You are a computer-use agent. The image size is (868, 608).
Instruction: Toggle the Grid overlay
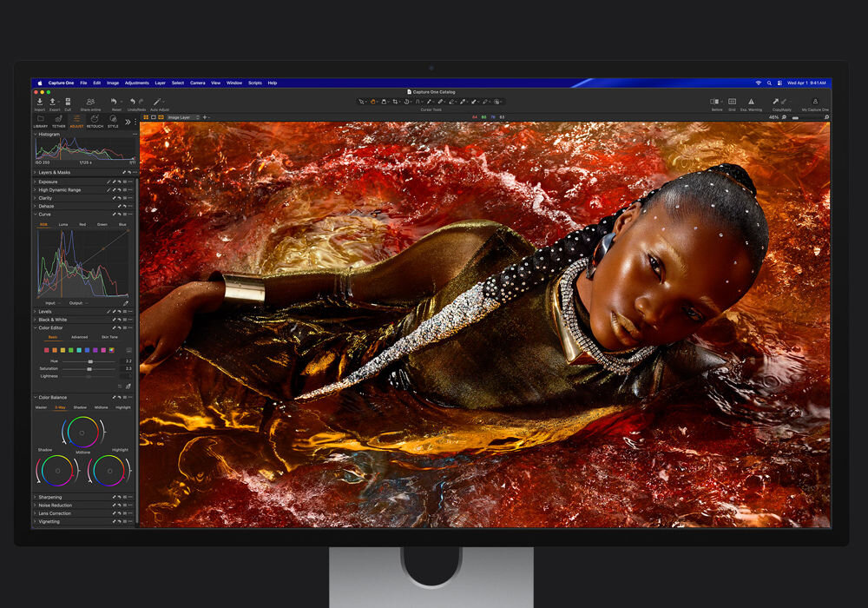732,101
